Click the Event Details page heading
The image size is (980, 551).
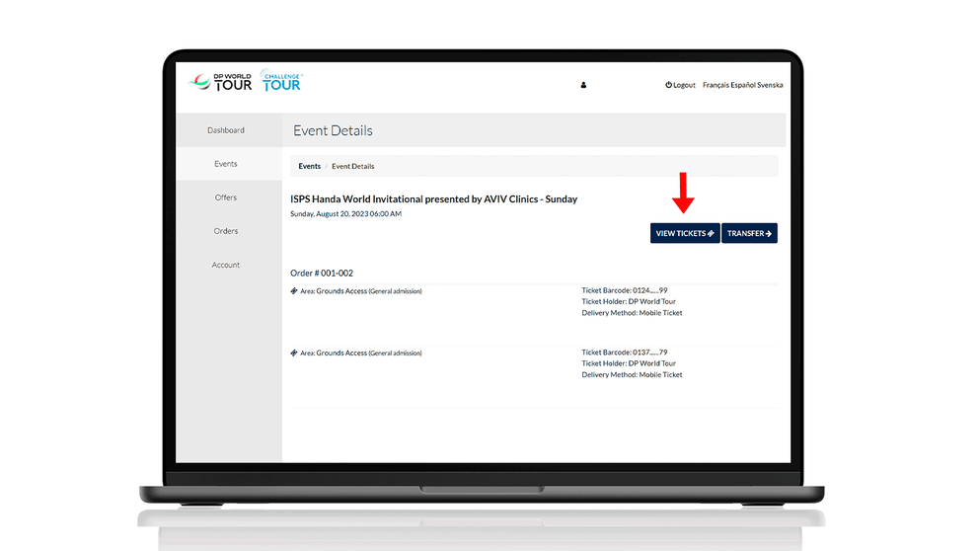(x=334, y=130)
